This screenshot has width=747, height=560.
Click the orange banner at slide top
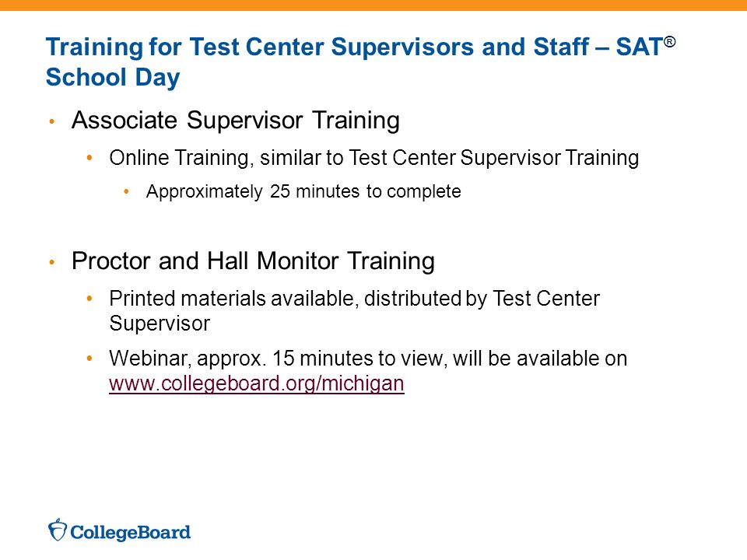tap(373, 5)
